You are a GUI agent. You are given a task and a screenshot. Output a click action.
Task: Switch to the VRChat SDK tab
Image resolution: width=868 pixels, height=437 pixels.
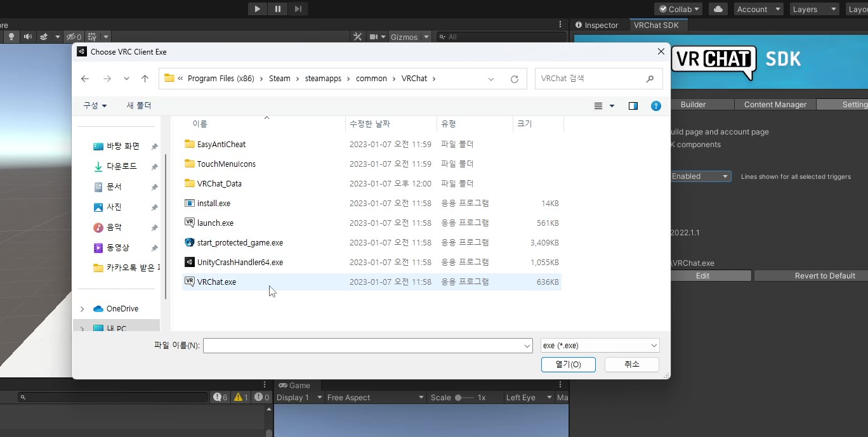[656, 25]
